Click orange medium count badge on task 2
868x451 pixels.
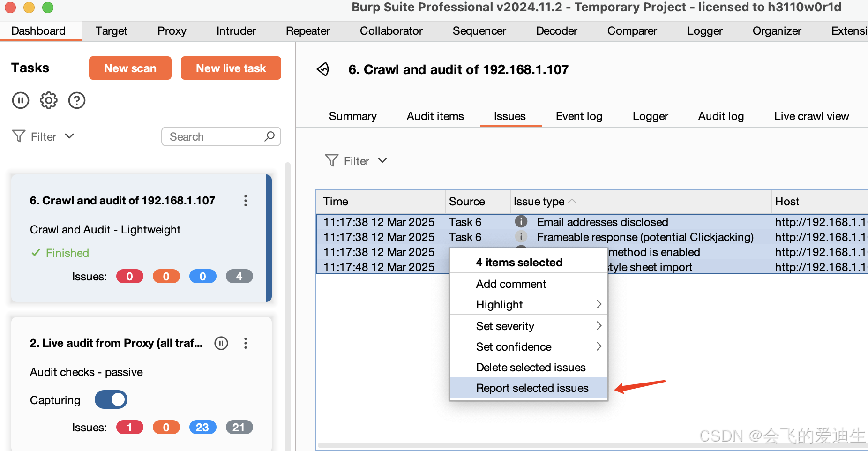coord(166,428)
